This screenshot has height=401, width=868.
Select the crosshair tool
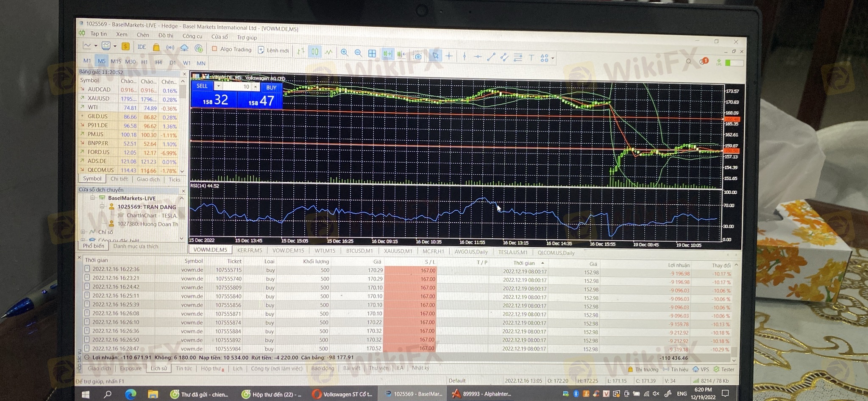449,56
